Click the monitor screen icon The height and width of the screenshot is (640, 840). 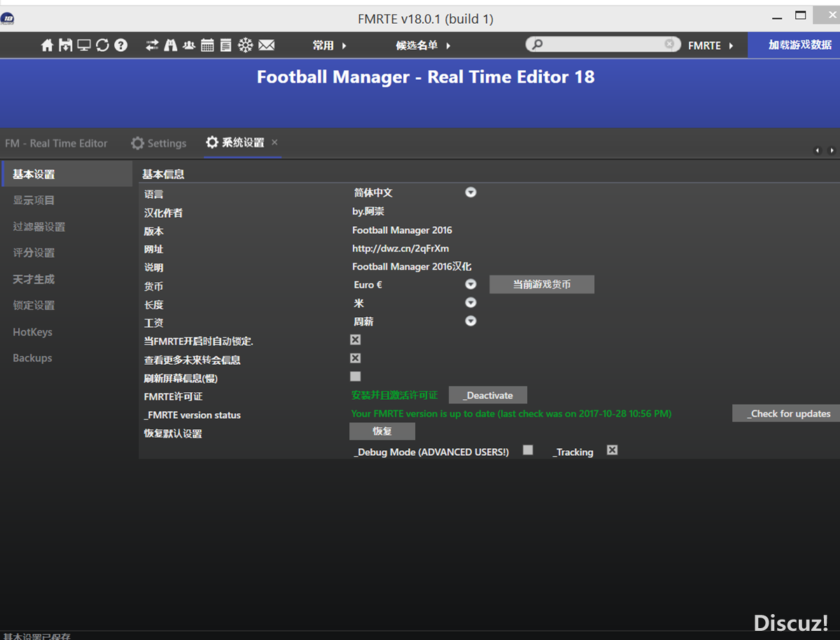[x=84, y=46]
